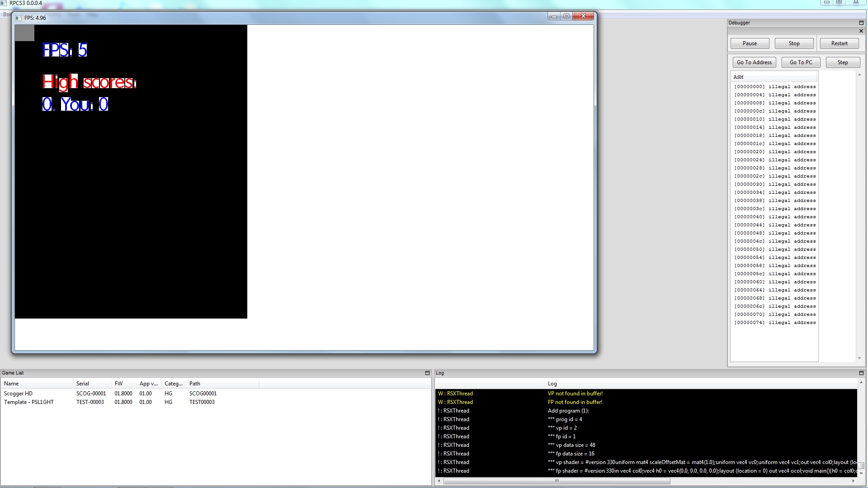The width and height of the screenshot is (868, 488).
Task: Maximize the FPS game window
Action: click(x=566, y=16)
